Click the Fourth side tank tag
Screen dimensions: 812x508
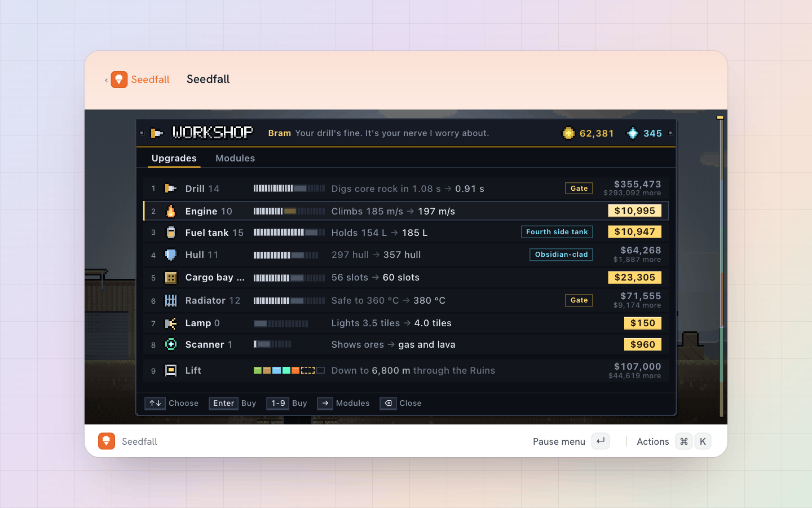(557, 232)
